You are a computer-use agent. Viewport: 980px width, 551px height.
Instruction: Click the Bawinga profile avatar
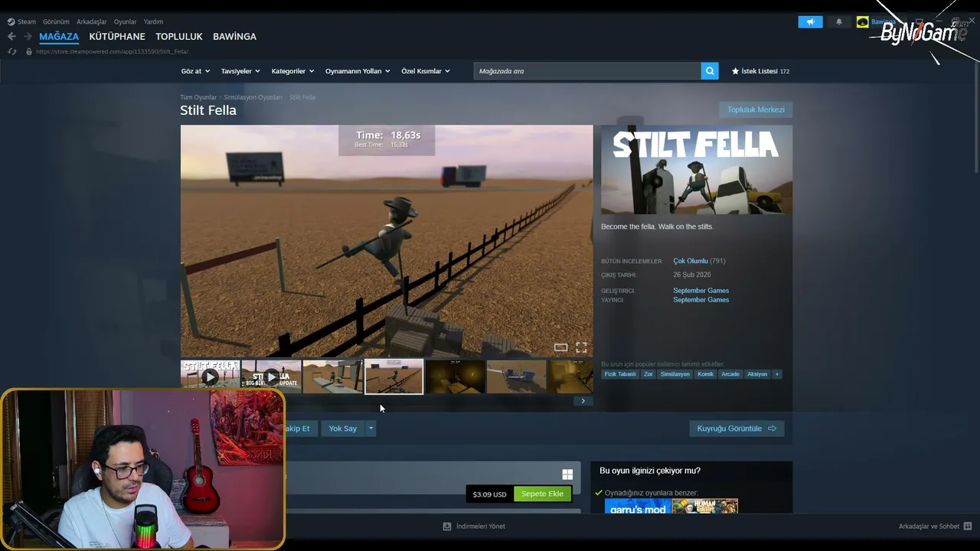pyautogui.click(x=862, y=21)
